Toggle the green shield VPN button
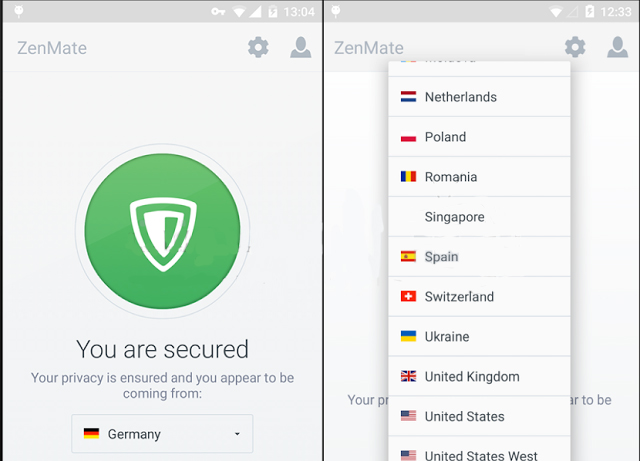 pyautogui.click(x=162, y=231)
